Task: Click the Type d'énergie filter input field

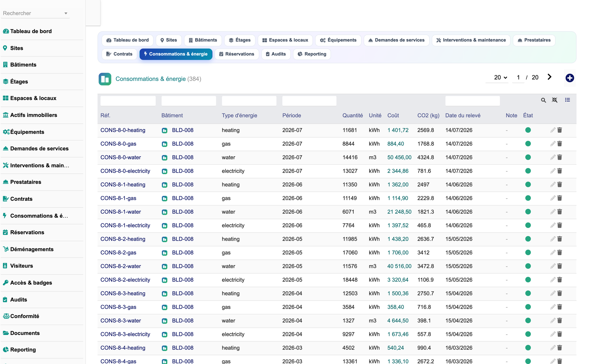Action: pyautogui.click(x=249, y=101)
